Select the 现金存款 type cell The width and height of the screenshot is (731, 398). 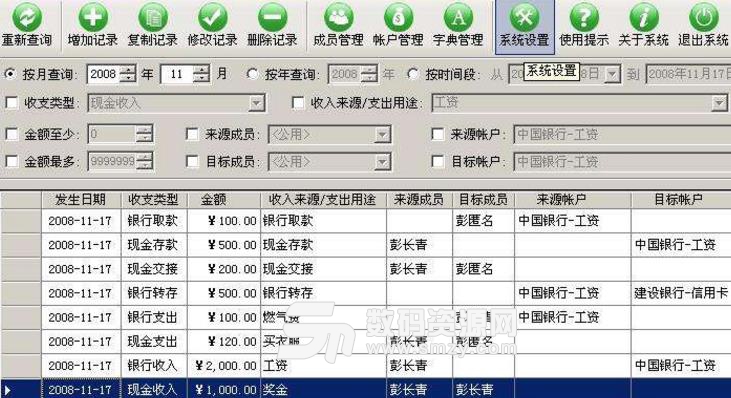coord(154,245)
